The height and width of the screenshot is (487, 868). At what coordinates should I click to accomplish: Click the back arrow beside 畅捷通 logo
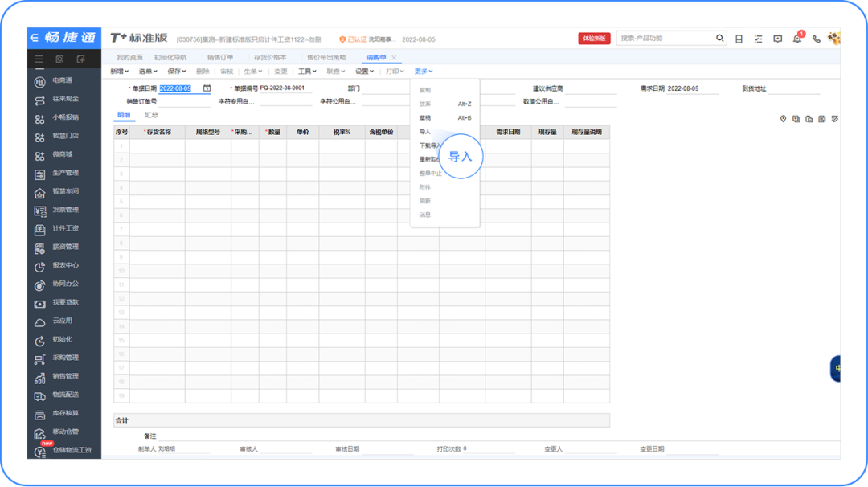coord(35,38)
